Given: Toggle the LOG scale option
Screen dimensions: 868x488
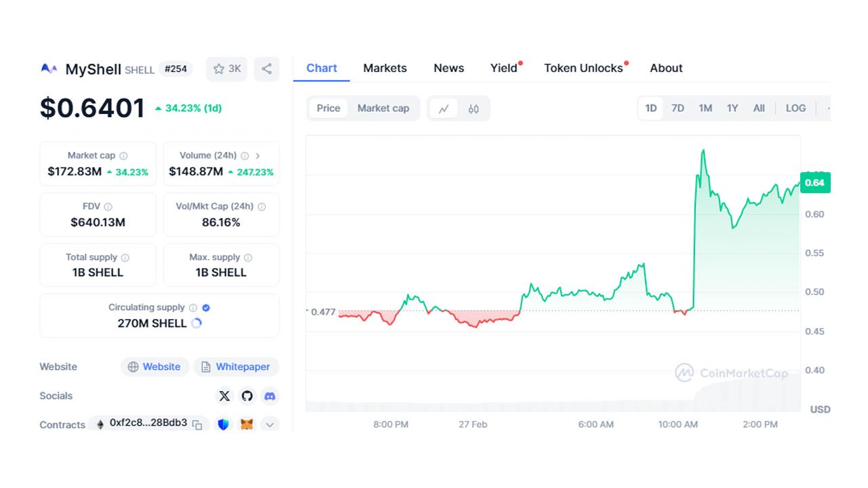Looking at the screenshot, I should point(795,108).
